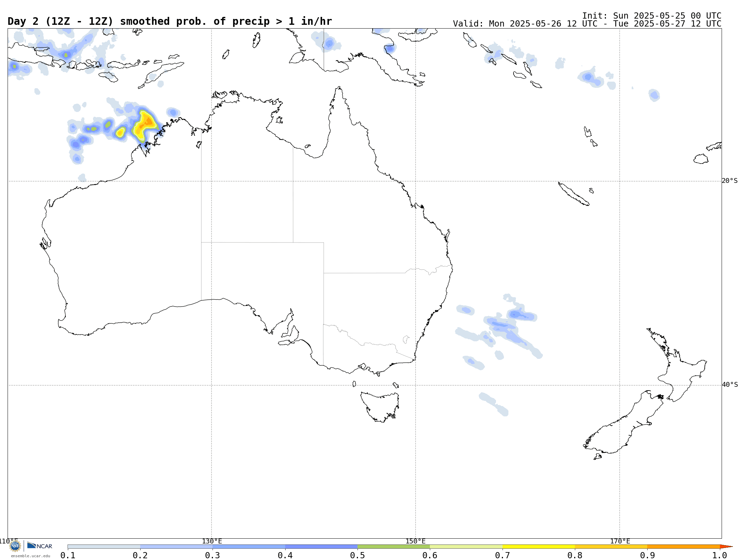
Task: Click the bright yellow 0.7–0.8 colorbar segment
Action: (539, 547)
